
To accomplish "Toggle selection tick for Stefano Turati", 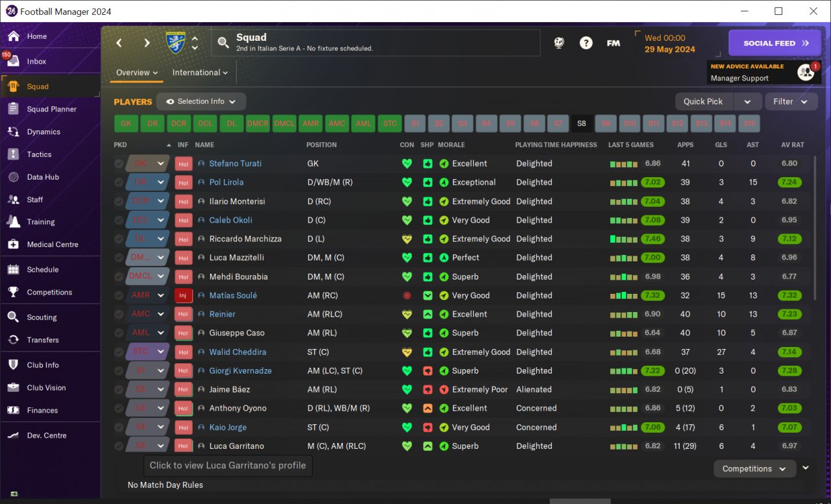I will point(119,164).
